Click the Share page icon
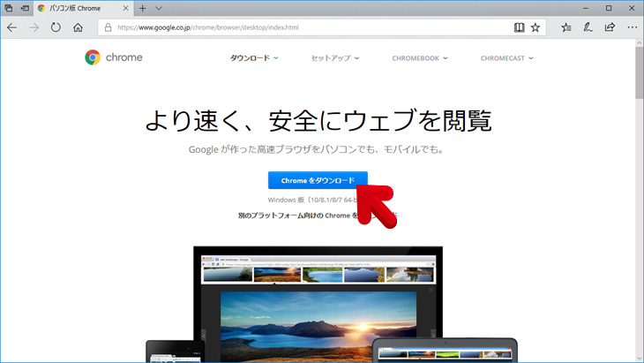This screenshot has width=644, height=363. (x=610, y=27)
